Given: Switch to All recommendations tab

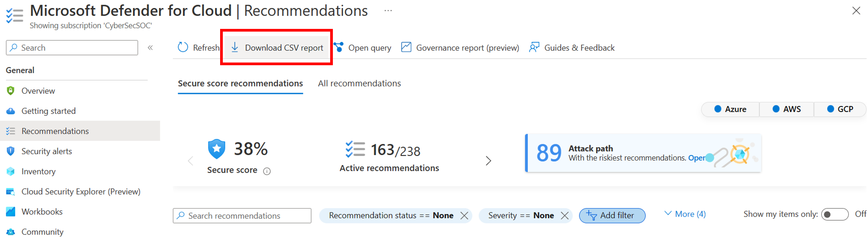Looking at the screenshot, I should pos(359,83).
